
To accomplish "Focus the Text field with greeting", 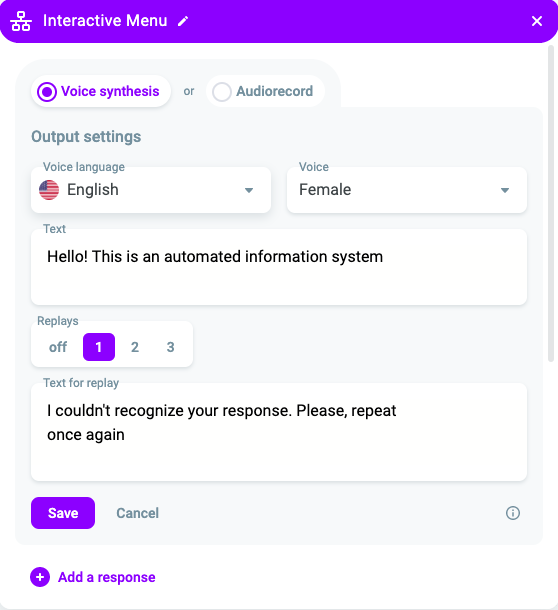I will pos(279,267).
